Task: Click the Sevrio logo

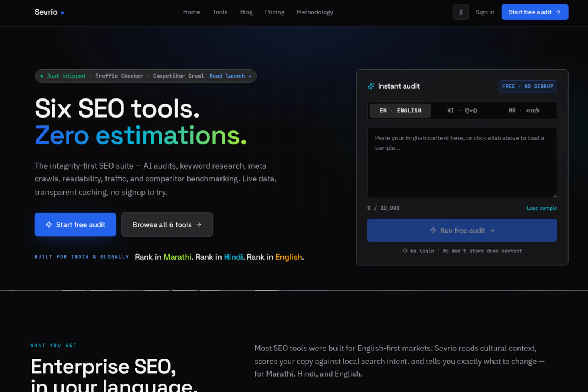Action: (x=49, y=12)
